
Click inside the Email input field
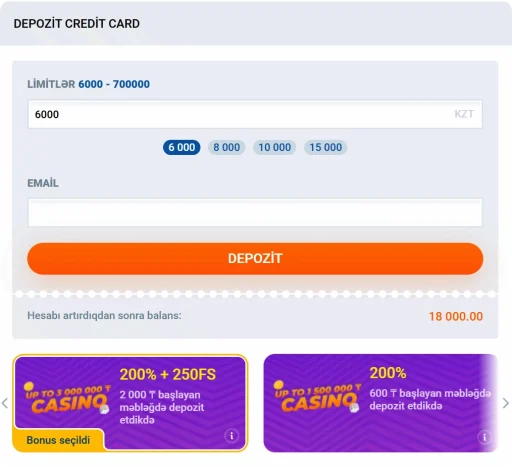click(255, 213)
